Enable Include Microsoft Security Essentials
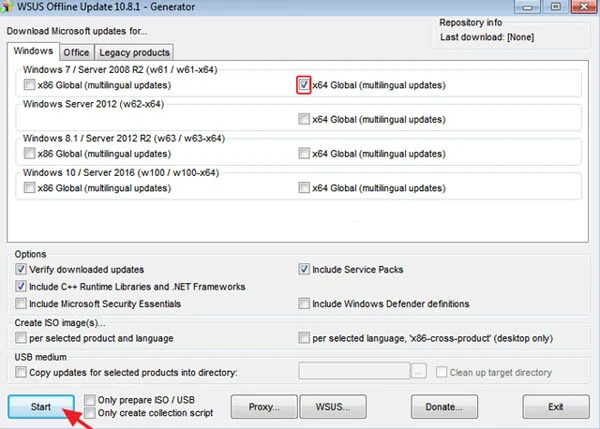Image resolution: width=600 pixels, height=429 pixels. [21, 303]
